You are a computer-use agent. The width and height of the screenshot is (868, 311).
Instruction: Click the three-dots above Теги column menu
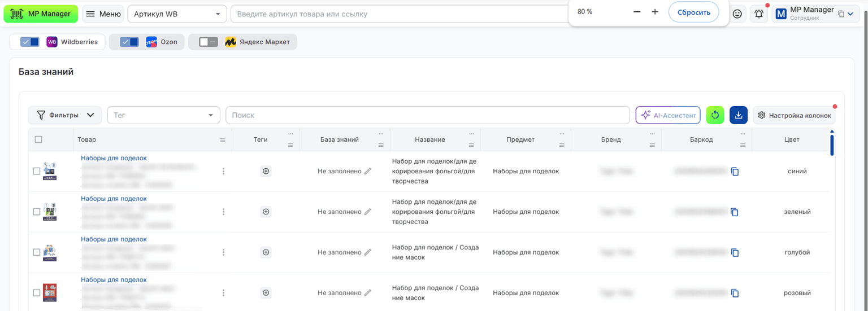[290, 134]
